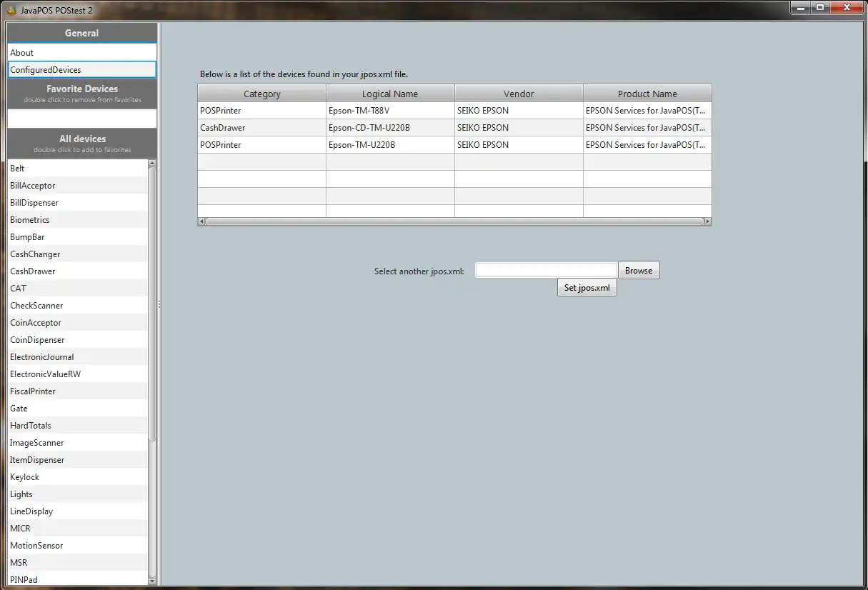Select FiscalPrinter in All devices
This screenshot has width=868, height=590.
pyautogui.click(x=77, y=391)
